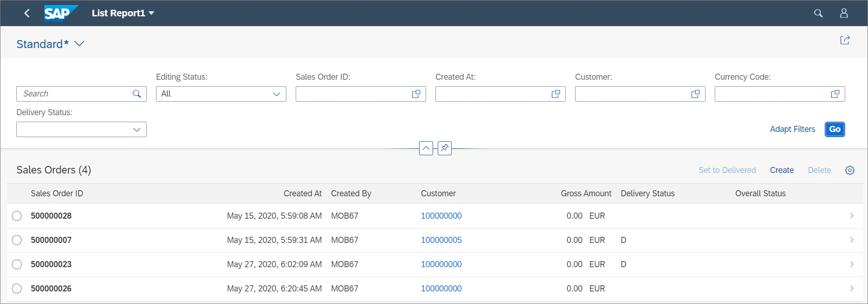Select the radio button for order 500000028
This screenshot has height=304, width=868.
click(17, 216)
